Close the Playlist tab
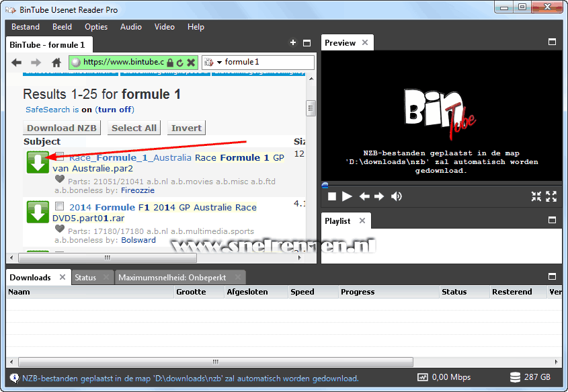 tap(362, 221)
